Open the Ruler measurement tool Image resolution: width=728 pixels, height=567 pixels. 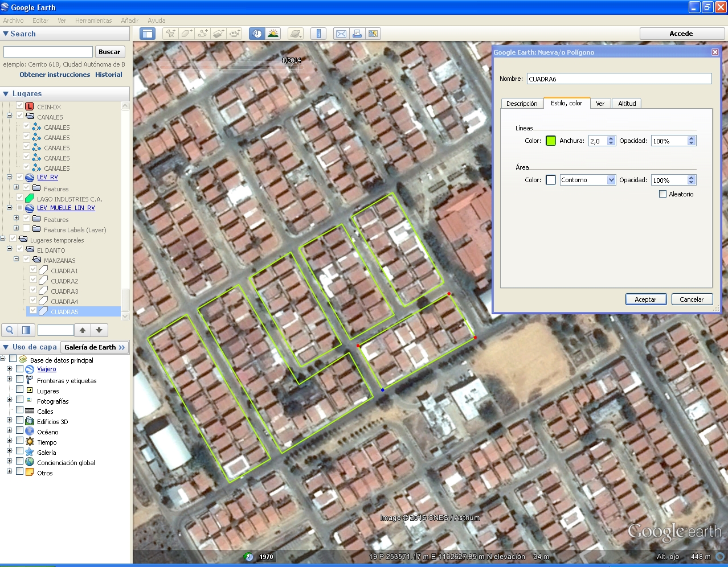(318, 34)
